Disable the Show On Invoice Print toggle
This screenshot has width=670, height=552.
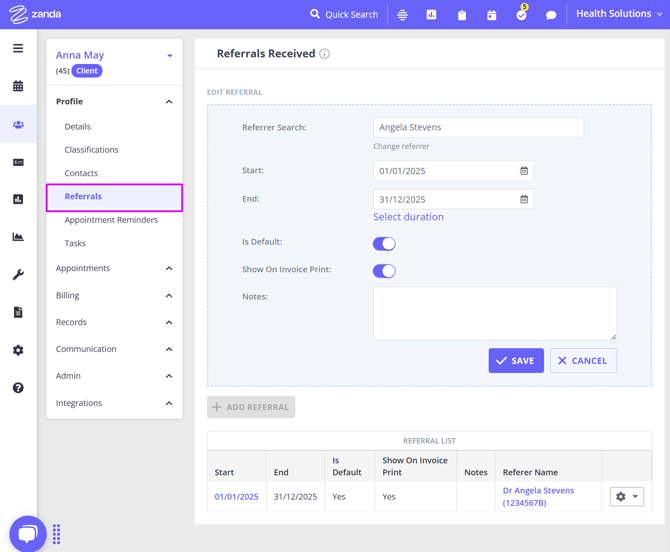point(384,271)
